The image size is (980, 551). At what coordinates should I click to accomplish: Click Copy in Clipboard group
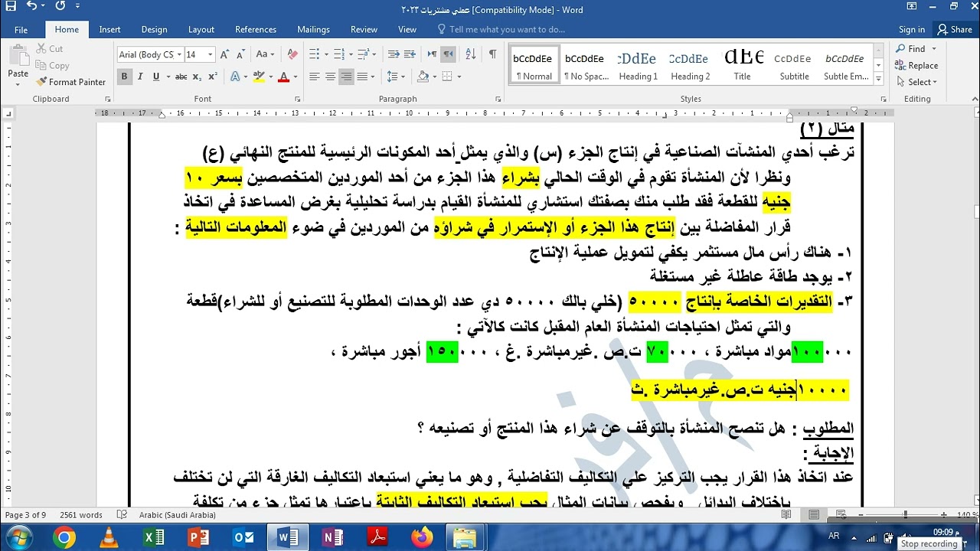point(52,66)
